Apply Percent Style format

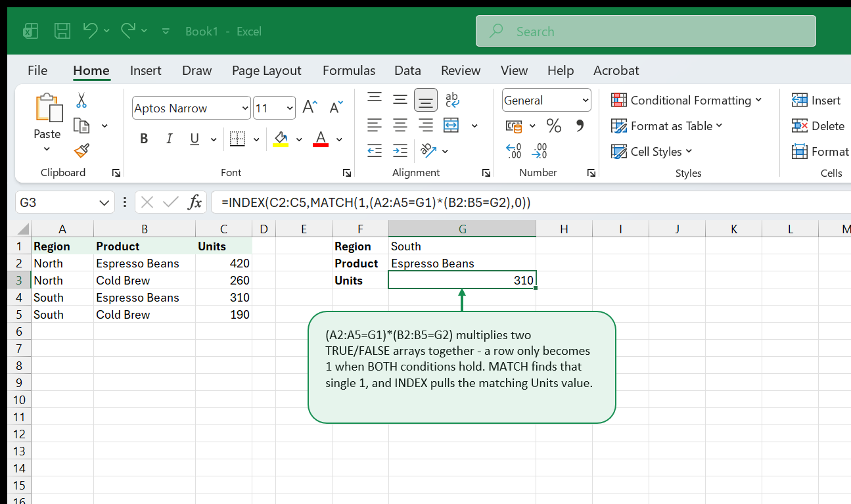click(554, 126)
